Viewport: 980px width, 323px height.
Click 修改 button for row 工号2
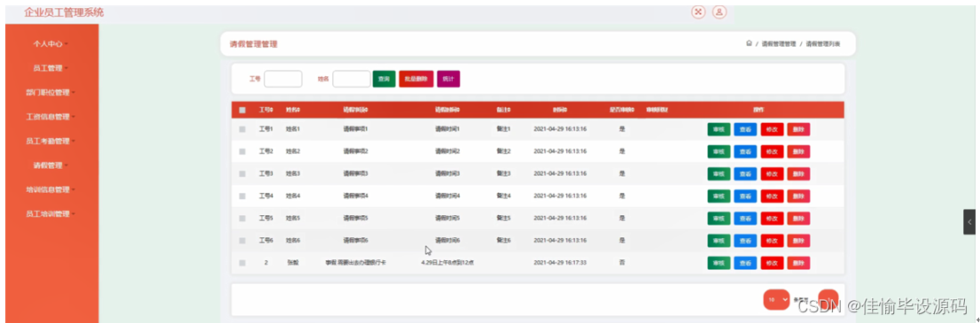tap(772, 151)
